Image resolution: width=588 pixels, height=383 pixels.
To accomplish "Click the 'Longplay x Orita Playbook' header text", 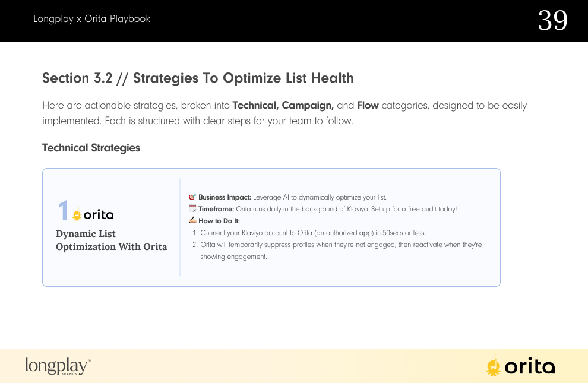I will [x=91, y=19].
